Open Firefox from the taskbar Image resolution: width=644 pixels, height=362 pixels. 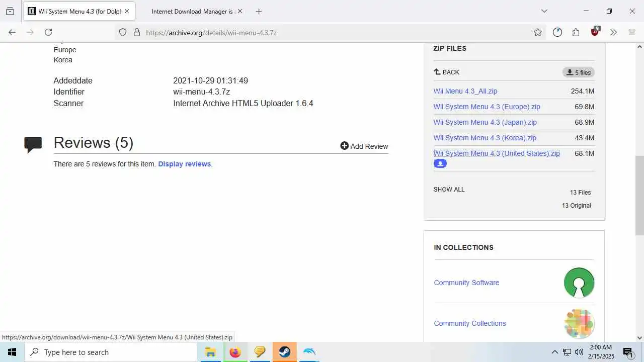pos(235,352)
